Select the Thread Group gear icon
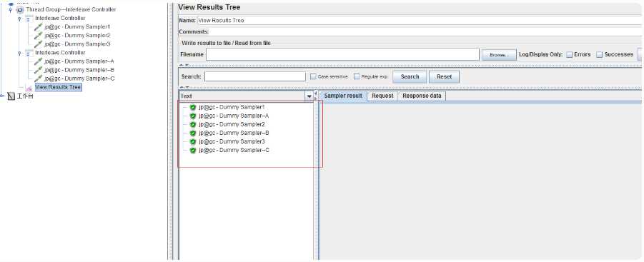This screenshot has width=644, height=262. click(x=20, y=9)
